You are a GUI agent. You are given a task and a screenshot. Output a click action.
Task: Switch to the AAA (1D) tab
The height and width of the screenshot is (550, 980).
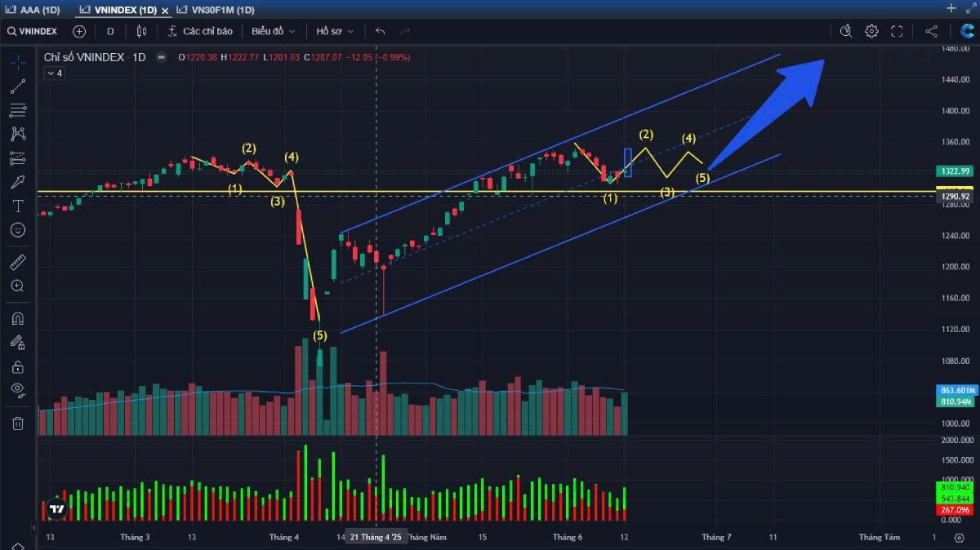point(34,10)
